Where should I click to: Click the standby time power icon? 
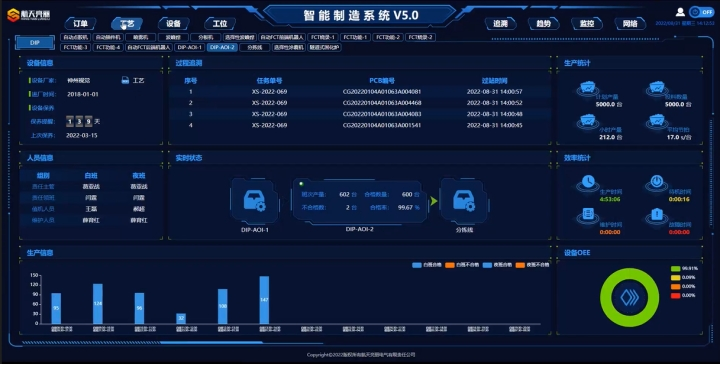point(657,182)
